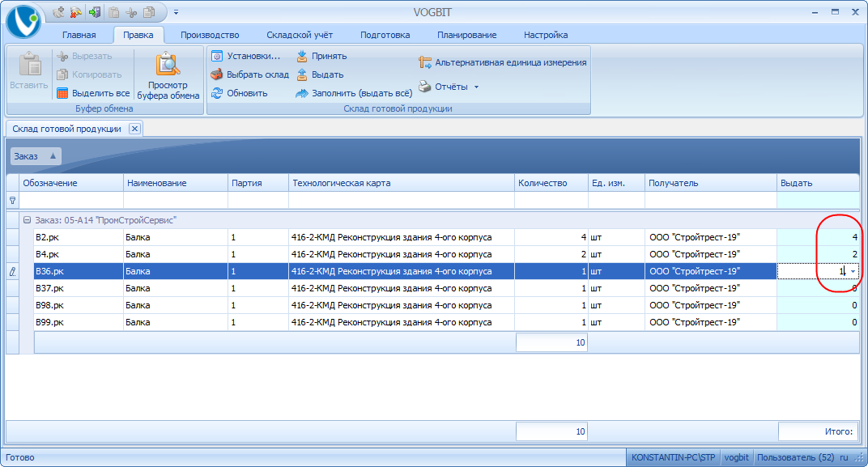
Task: Open the Выдать cell dropdown in row В36.рк
Action: point(853,271)
